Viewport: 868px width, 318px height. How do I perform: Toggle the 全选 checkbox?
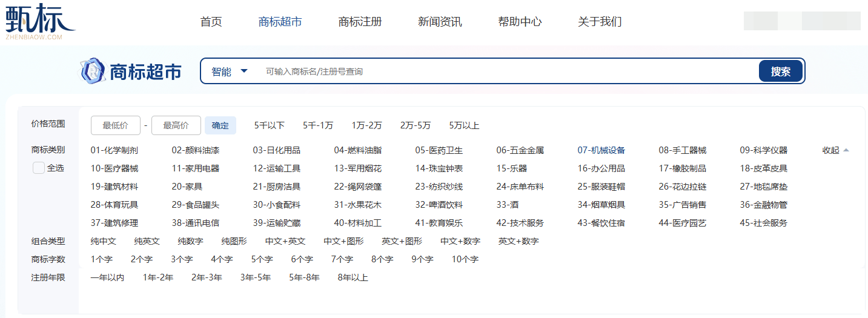tap(39, 168)
